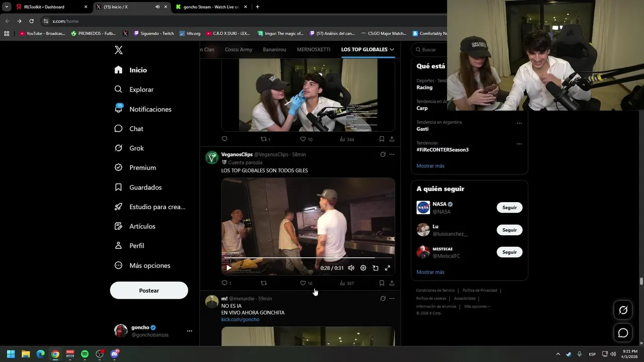This screenshot has height=362, width=644.
Task: Click Grok icon on mxnardie post
Action: coord(383,299)
